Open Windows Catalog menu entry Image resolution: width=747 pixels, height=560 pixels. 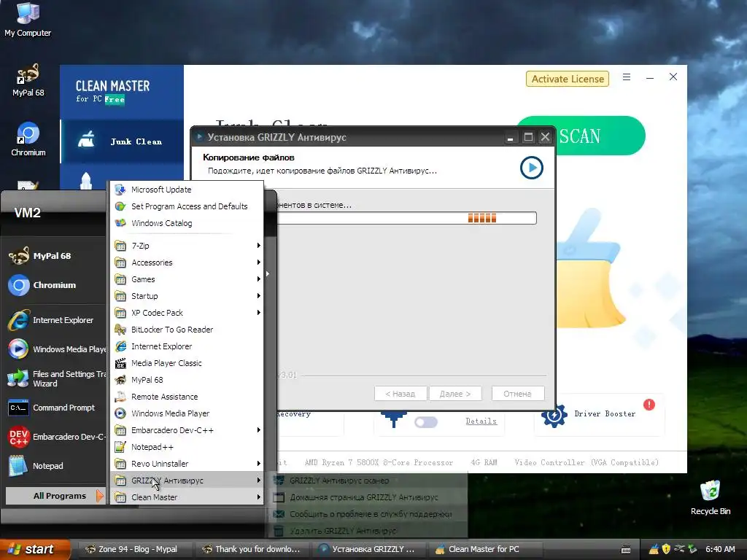tap(187, 223)
